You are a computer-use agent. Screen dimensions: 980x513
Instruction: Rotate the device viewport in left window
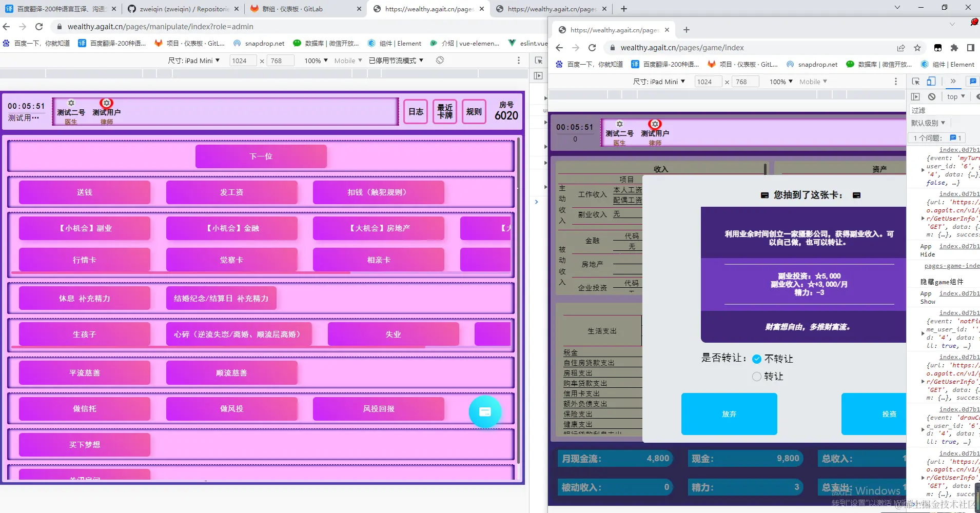tap(440, 61)
